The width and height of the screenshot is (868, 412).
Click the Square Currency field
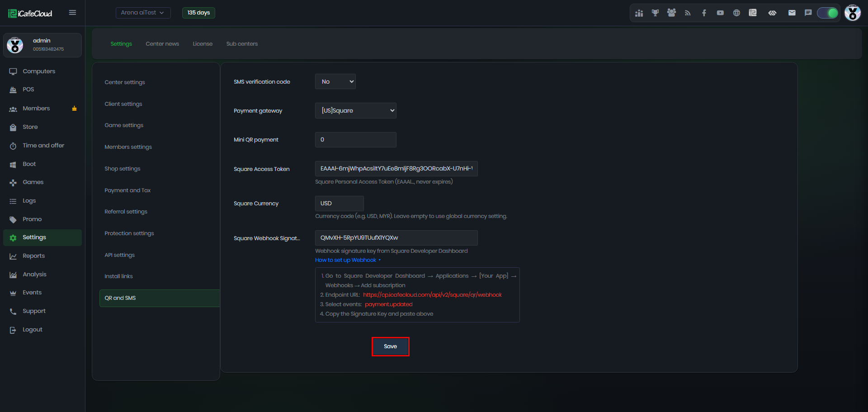tap(340, 204)
